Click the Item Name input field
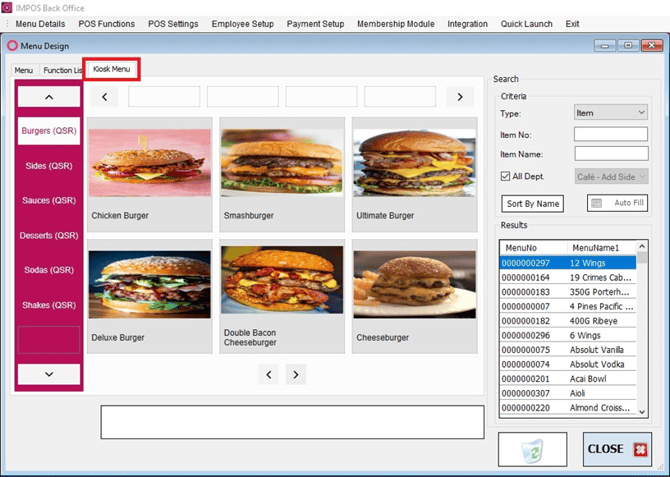The height and width of the screenshot is (477, 670). [611, 153]
